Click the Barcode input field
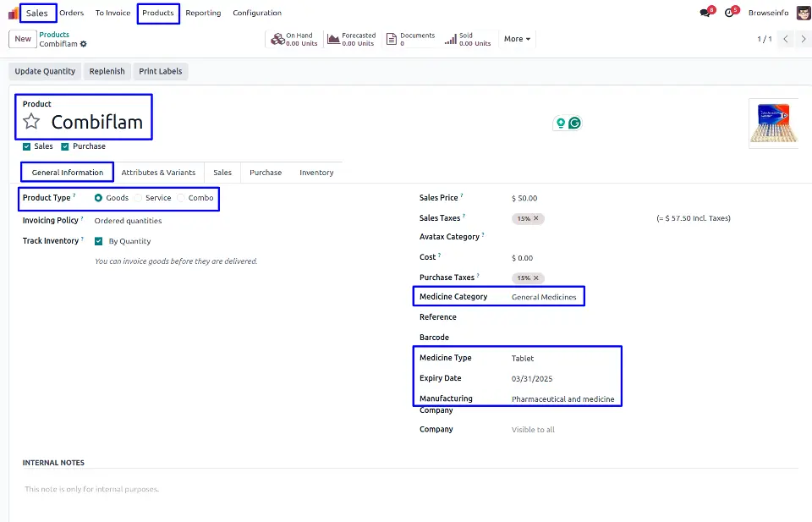Viewport: 812px width, 522px height. (x=564, y=338)
